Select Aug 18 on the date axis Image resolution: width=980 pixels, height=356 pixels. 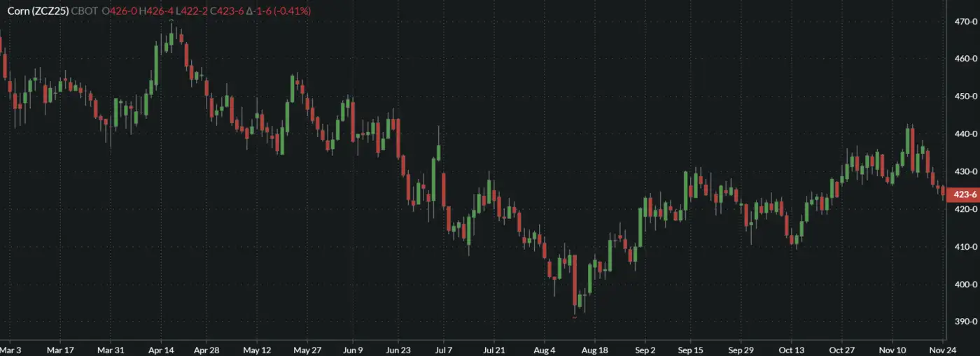tap(594, 350)
